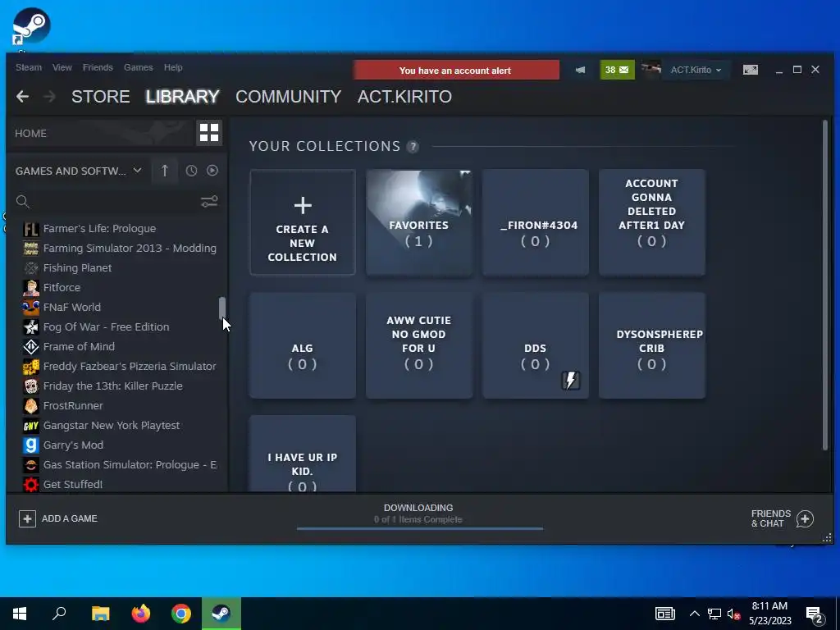Open Chrome from the taskbar
The image size is (840, 630).
click(x=181, y=614)
